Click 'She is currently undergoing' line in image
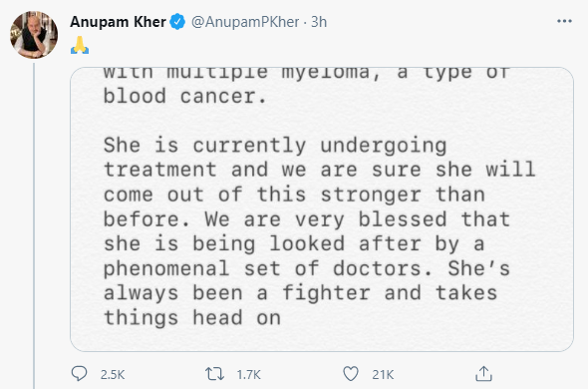 pos(275,146)
